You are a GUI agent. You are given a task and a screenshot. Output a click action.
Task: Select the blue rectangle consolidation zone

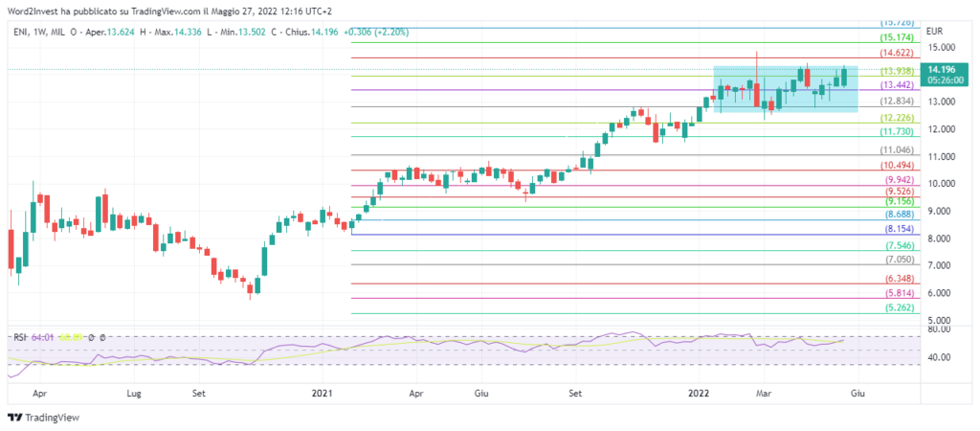[x=785, y=89]
